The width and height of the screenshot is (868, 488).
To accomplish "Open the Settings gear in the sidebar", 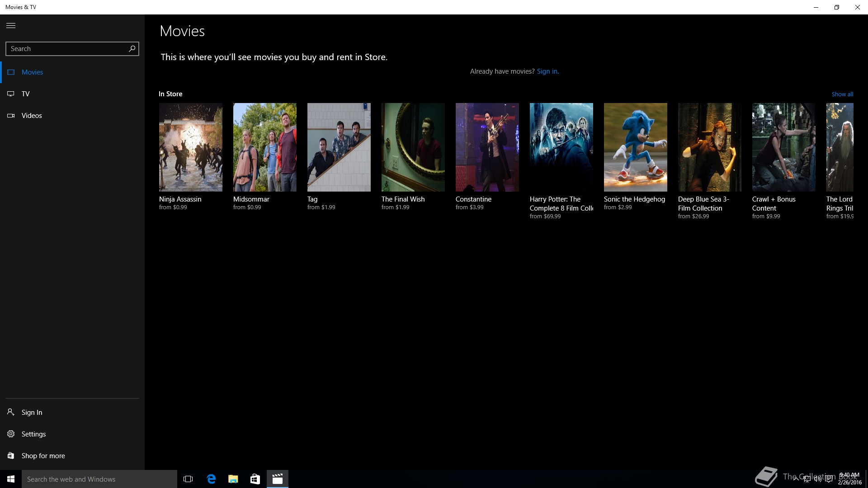I will tap(11, 434).
